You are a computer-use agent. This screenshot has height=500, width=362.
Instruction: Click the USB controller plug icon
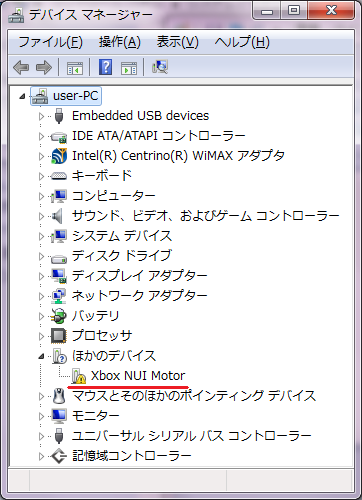pos(59,436)
